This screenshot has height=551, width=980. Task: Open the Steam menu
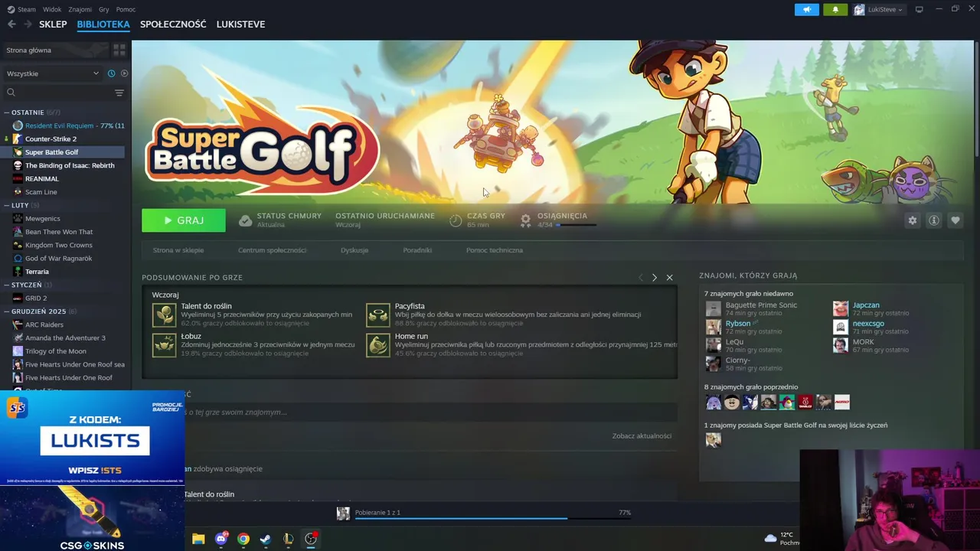22,9
